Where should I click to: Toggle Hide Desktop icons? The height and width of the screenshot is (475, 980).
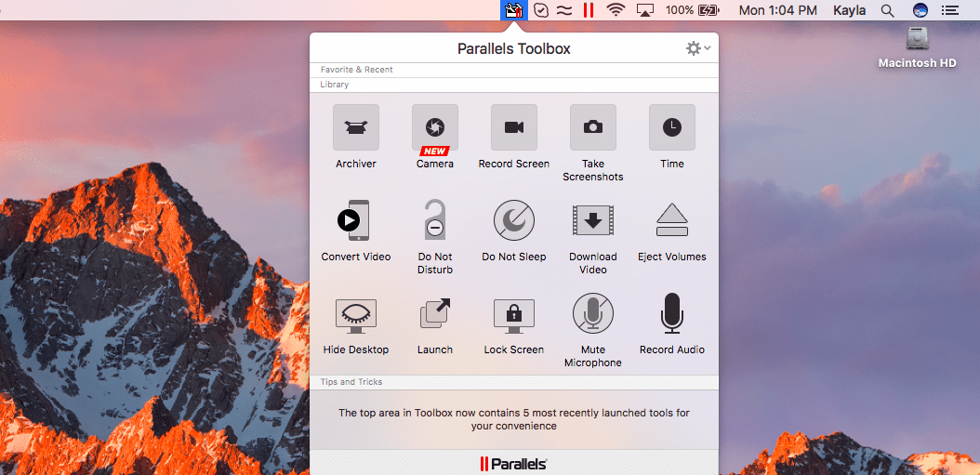[356, 314]
